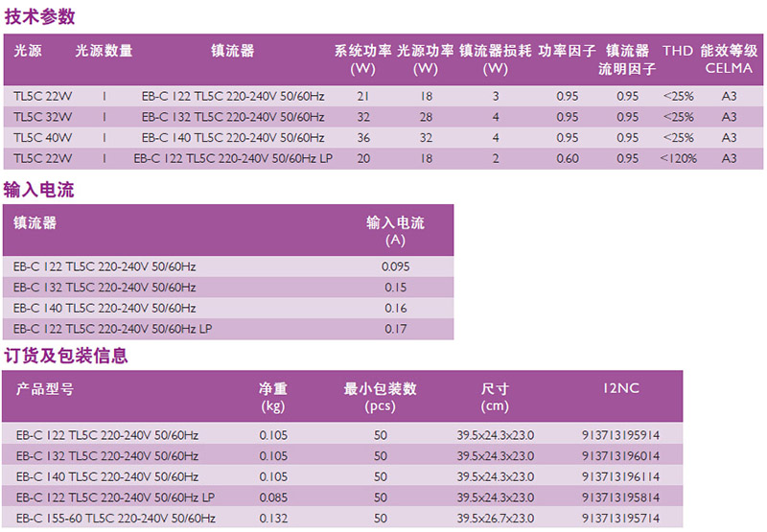Click the 订货及包装信息 section heading
The width and height of the screenshot is (767, 532).
pos(66,356)
